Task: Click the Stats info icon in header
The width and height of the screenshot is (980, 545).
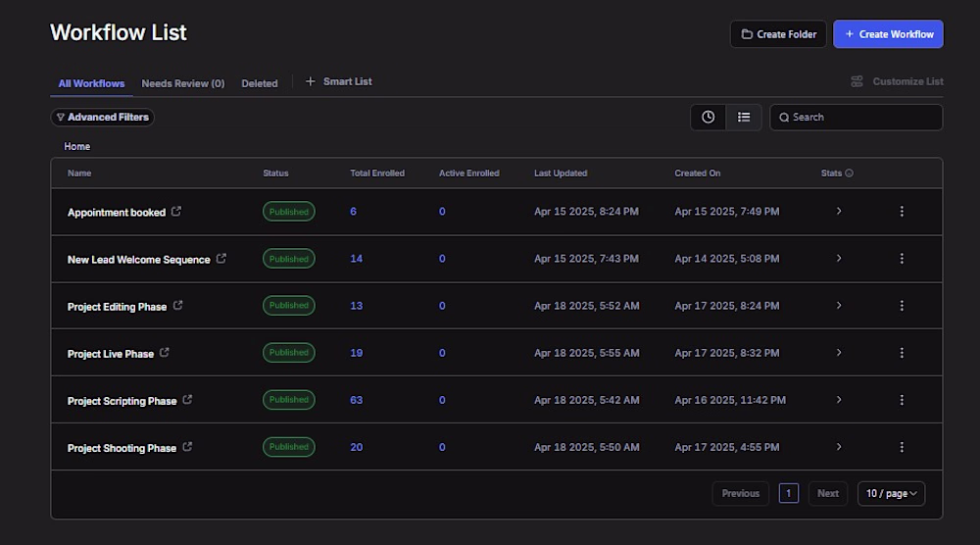Action: [849, 173]
